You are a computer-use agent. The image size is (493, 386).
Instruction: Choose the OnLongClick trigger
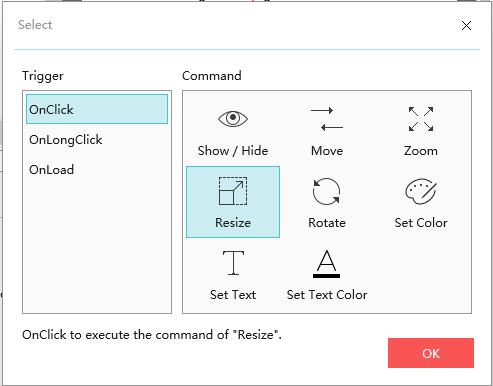(97, 139)
